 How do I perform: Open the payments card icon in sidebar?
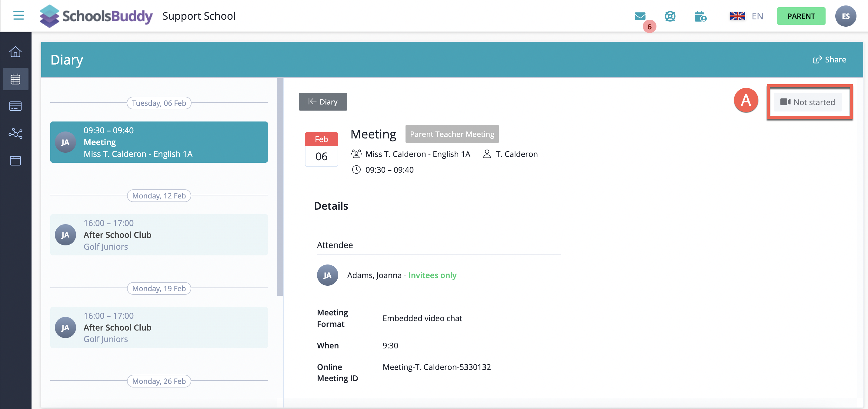15,106
